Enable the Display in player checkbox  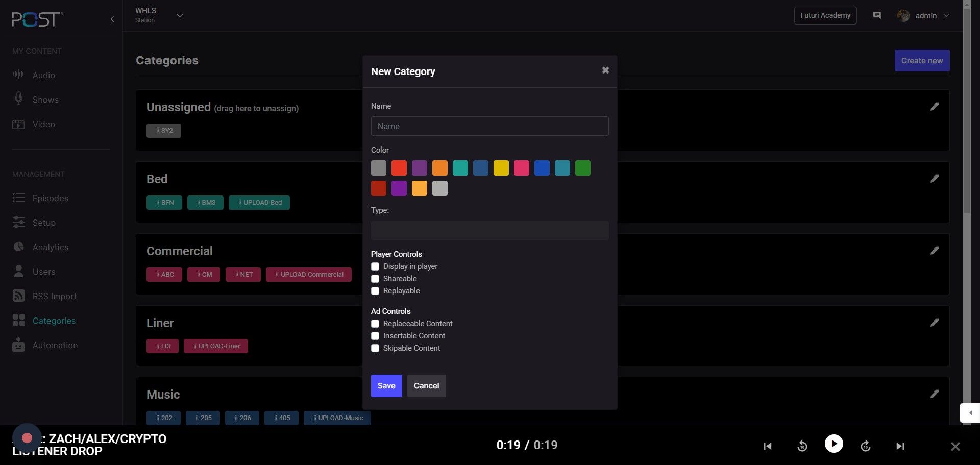pyautogui.click(x=375, y=266)
